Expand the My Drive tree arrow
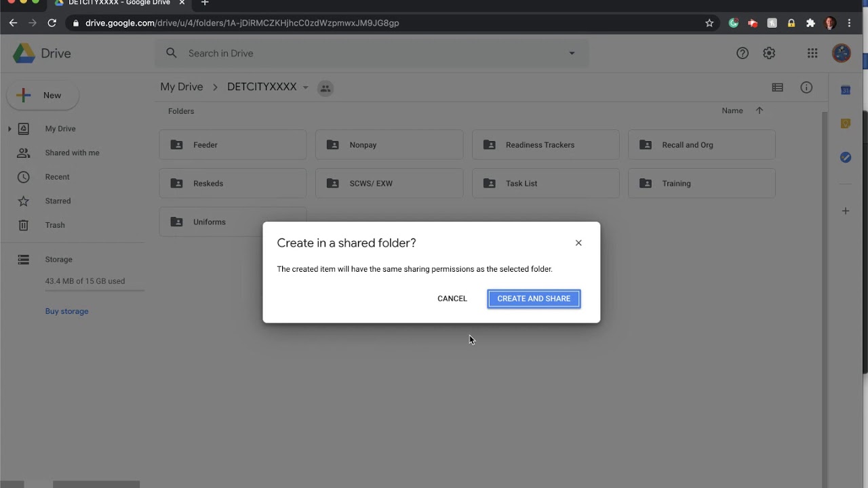The height and width of the screenshot is (488, 868). pyautogui.click(x=9, y=129)
